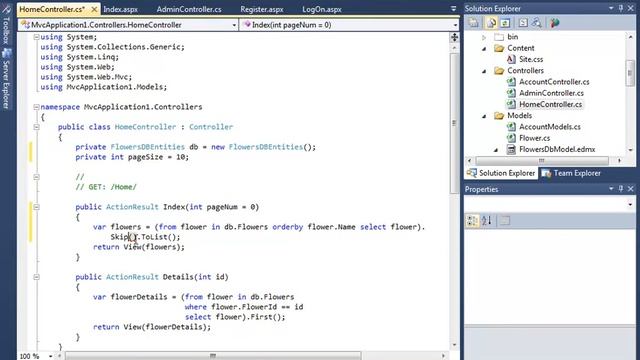Toggle Show All Files in Solution Explorer
This screenshot has width=640, height=360.
(491, 23)
